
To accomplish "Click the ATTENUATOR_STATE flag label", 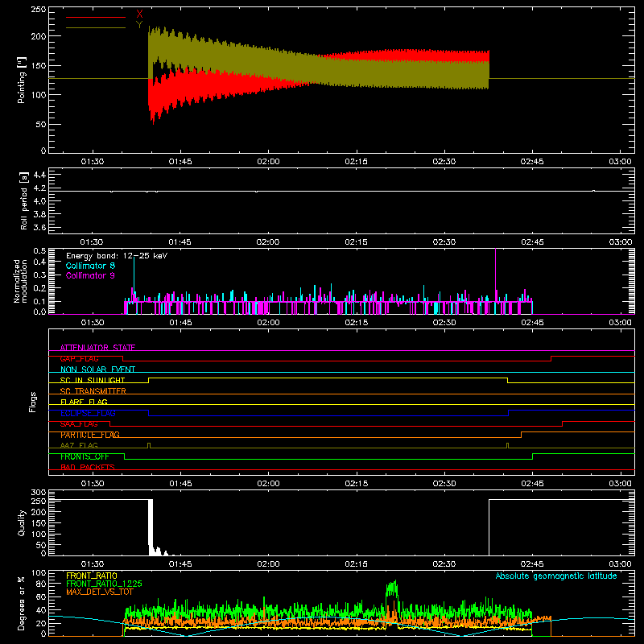I will coord(97,348).
